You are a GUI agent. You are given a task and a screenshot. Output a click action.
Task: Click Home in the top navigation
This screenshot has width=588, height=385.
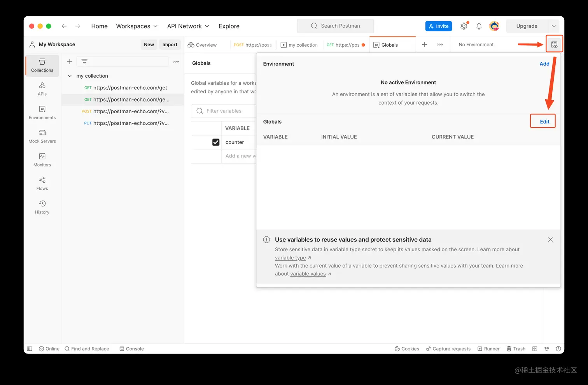click(x=99, y=26)
